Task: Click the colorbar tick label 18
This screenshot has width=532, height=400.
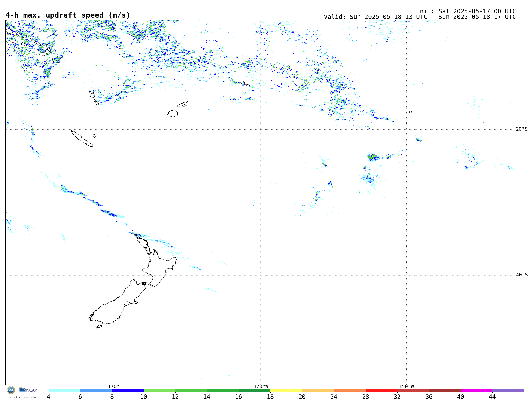Action: tap(270, 397)
